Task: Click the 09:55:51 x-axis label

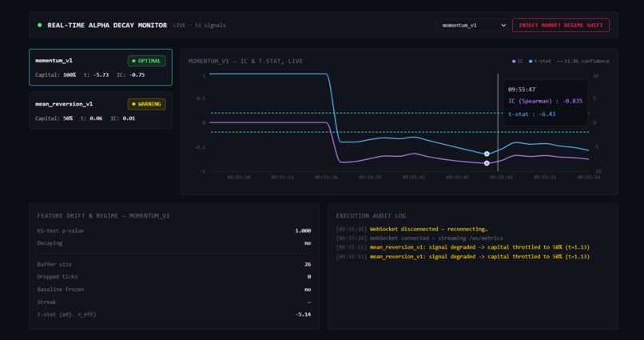Action: point(545,177)
